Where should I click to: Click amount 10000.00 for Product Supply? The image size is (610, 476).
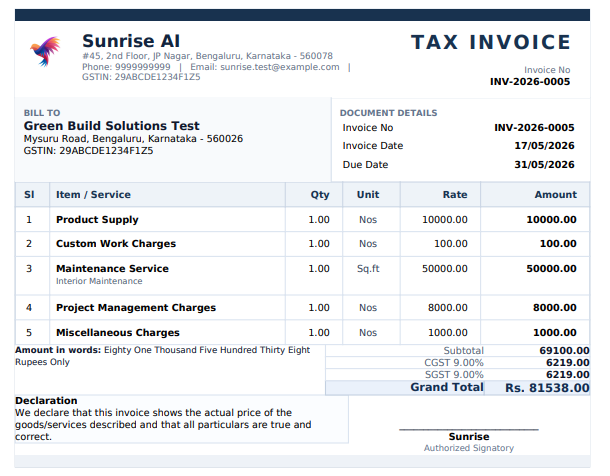point(551,220)
